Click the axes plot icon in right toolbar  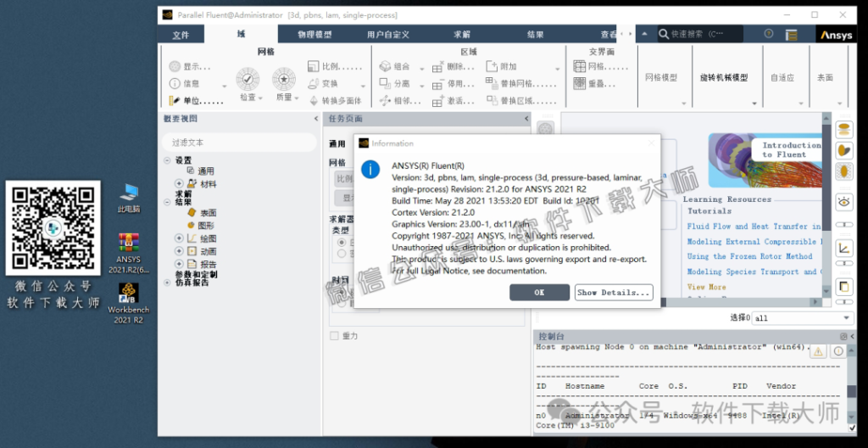[844, 248]
